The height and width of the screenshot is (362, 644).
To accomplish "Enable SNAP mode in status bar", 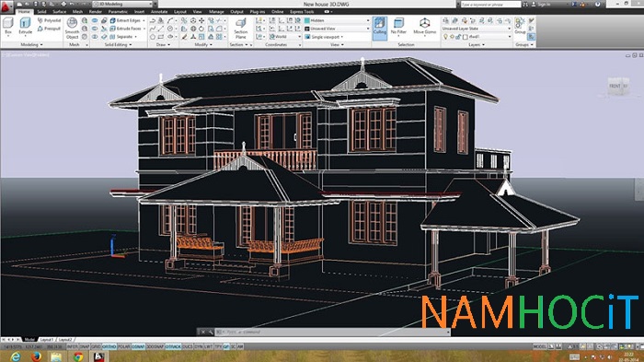I will 85,346.
